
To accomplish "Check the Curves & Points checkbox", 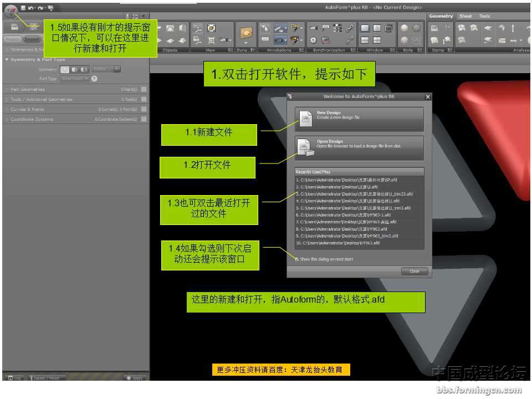I will pos(144,109).
